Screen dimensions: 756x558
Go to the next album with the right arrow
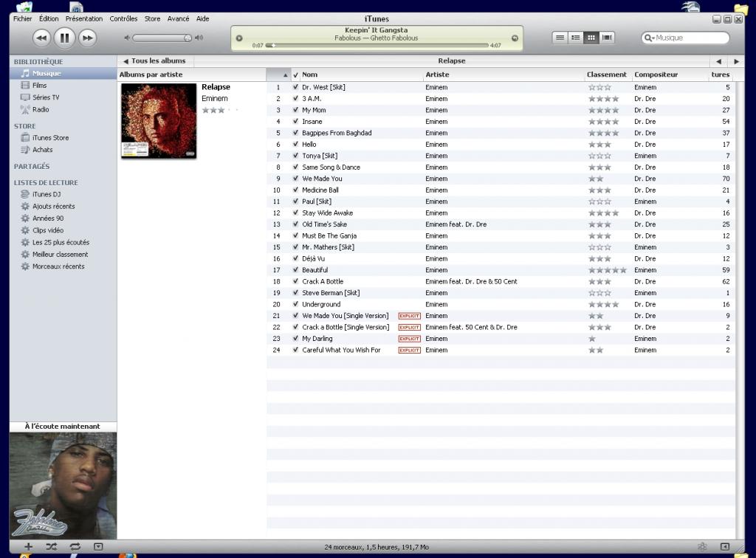coord(736,61)
